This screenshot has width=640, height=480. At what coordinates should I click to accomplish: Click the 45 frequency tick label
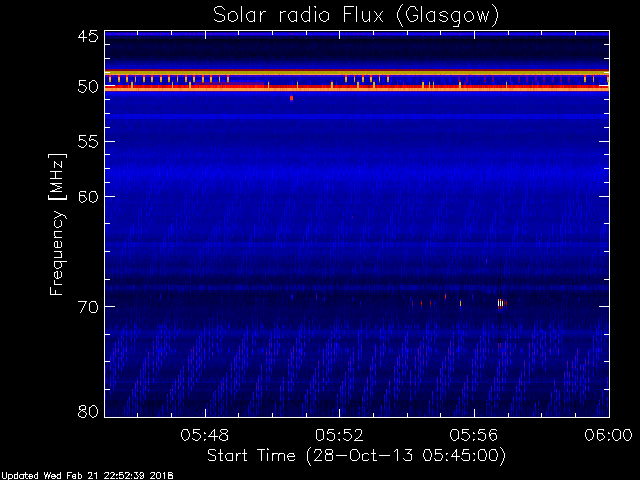88,36
